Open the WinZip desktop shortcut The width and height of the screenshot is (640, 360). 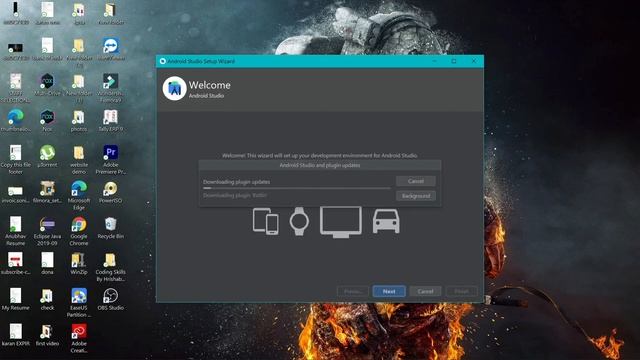79,264
